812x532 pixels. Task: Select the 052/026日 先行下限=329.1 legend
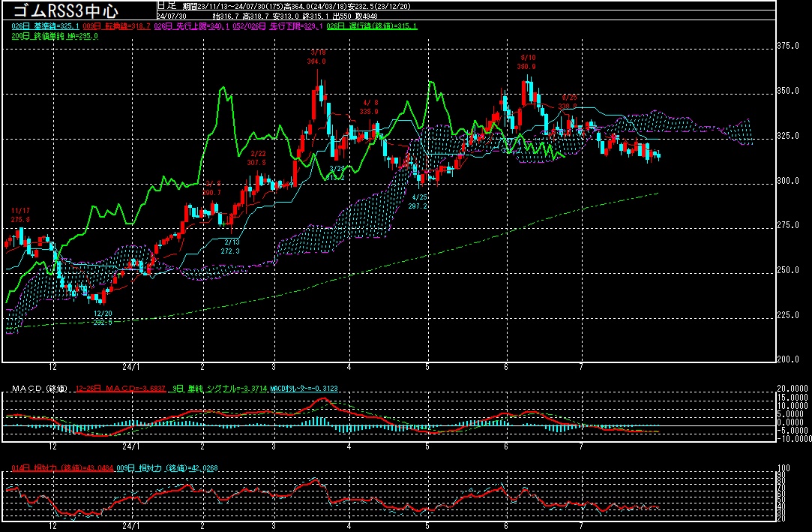click(x=277, y=26)
